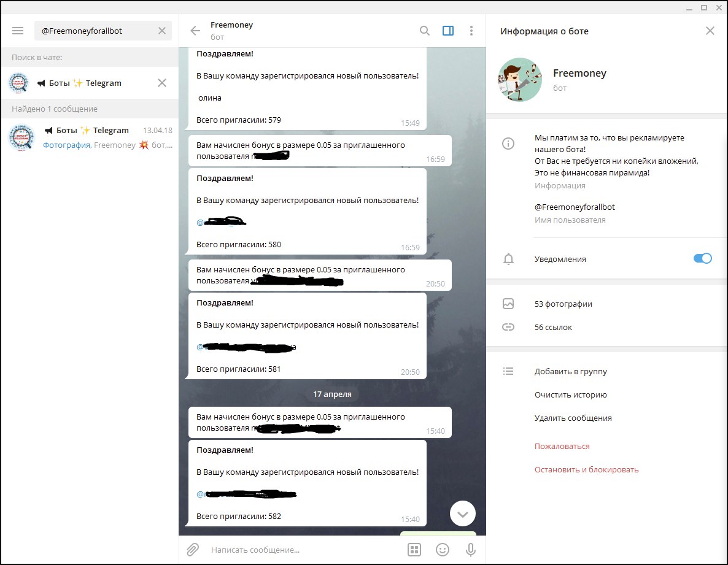
Task: Go back with the left arrow
Action: click(x=195, y=31)
